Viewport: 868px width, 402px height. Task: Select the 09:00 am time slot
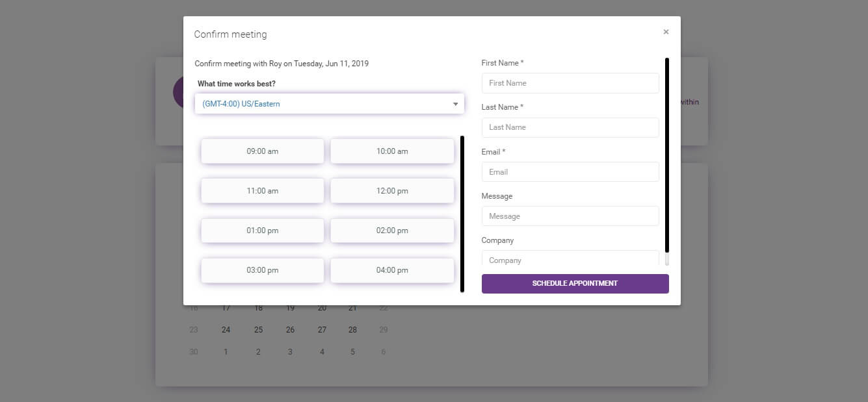[x=262, y=151]
